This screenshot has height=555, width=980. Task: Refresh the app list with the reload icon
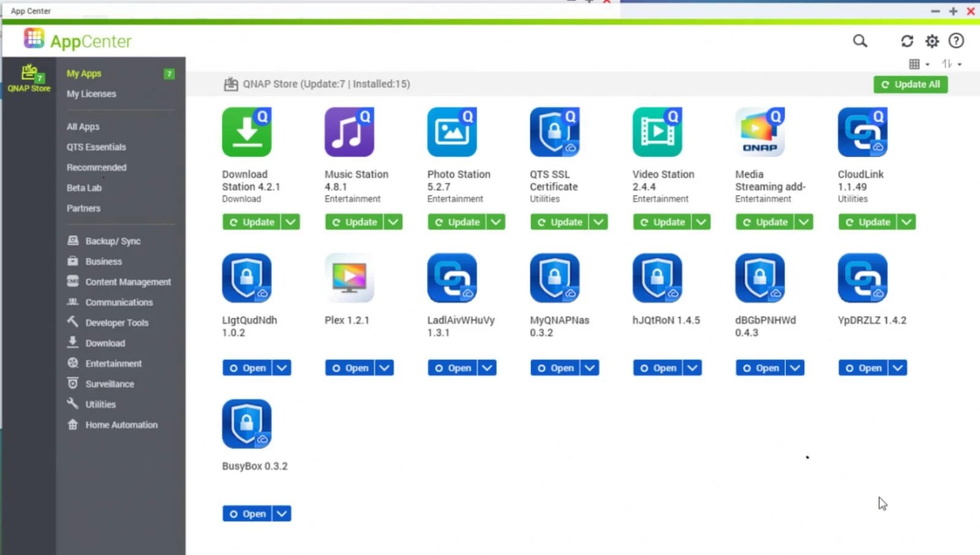pos(907,41)
